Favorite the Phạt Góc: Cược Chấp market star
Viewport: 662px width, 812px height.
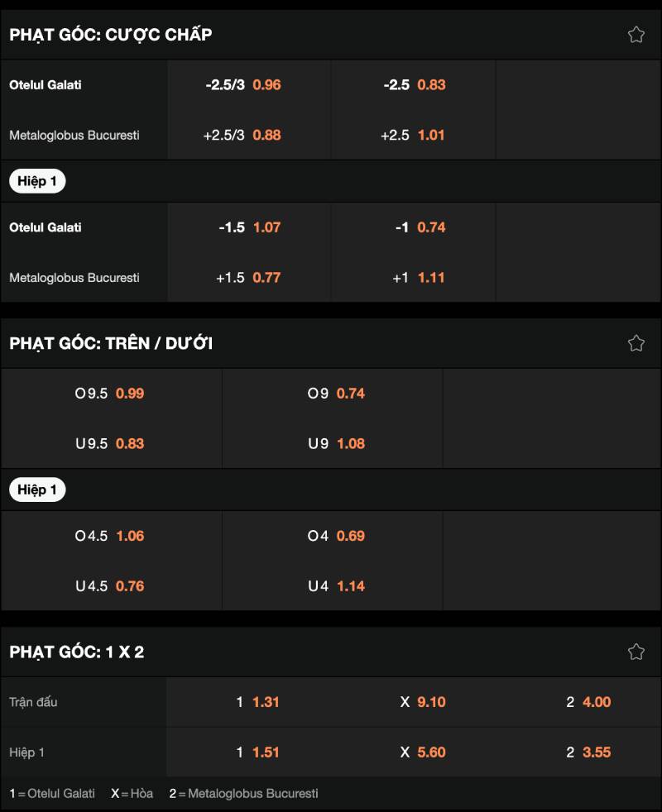point(636,35)
